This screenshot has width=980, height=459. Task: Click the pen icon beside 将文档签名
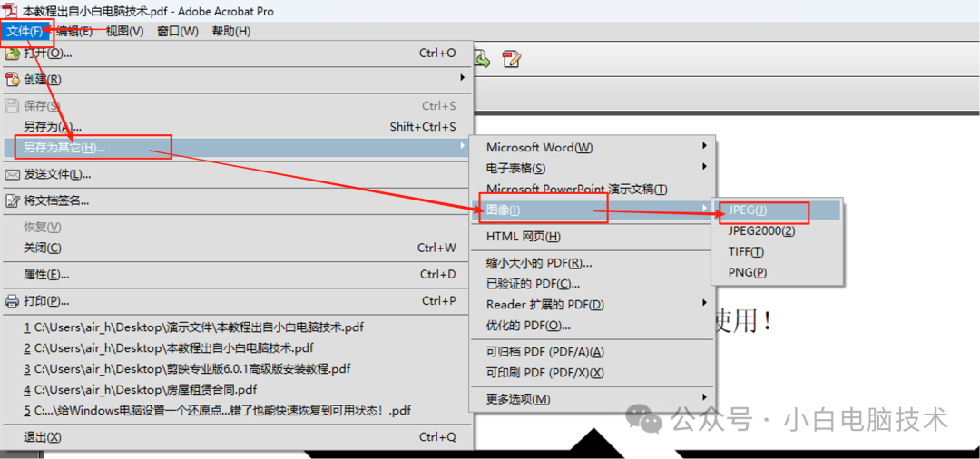pos(12,200)
